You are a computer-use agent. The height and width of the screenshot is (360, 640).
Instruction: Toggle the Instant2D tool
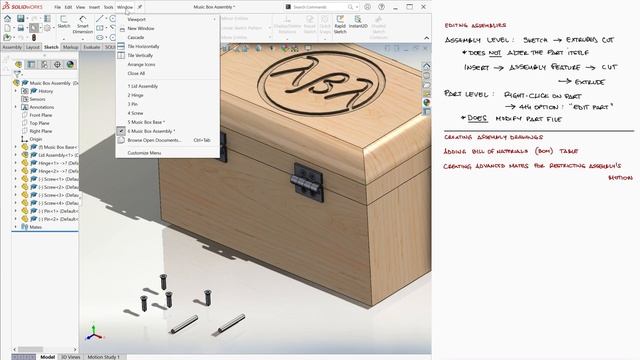click(358, 22)
